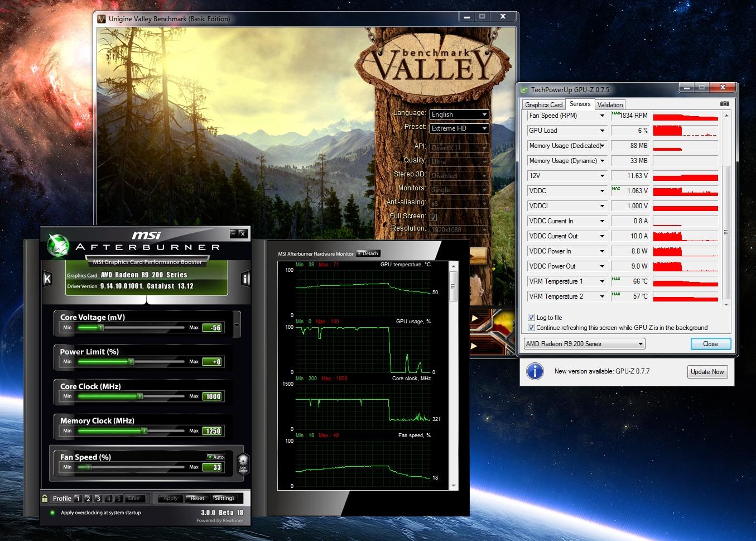Click the green MSI Afterburner logo emblem
This screenshot has width=756, height=541.
coord(58,246)
